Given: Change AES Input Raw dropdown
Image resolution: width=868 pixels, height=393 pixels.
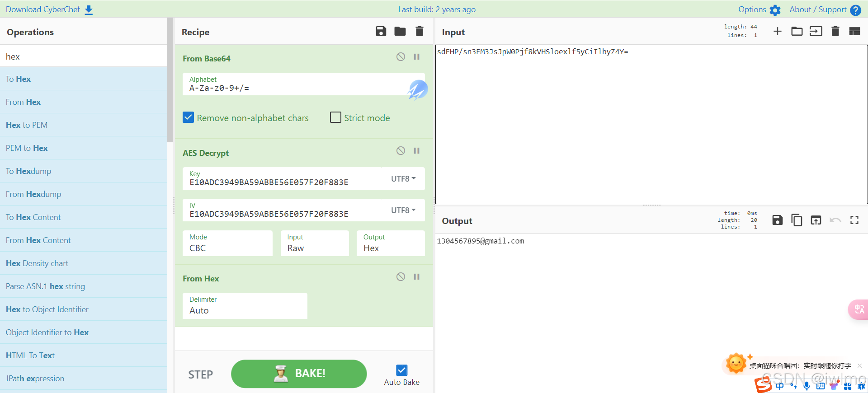Looking at the screenshot, I should click(x=315, y=243).
